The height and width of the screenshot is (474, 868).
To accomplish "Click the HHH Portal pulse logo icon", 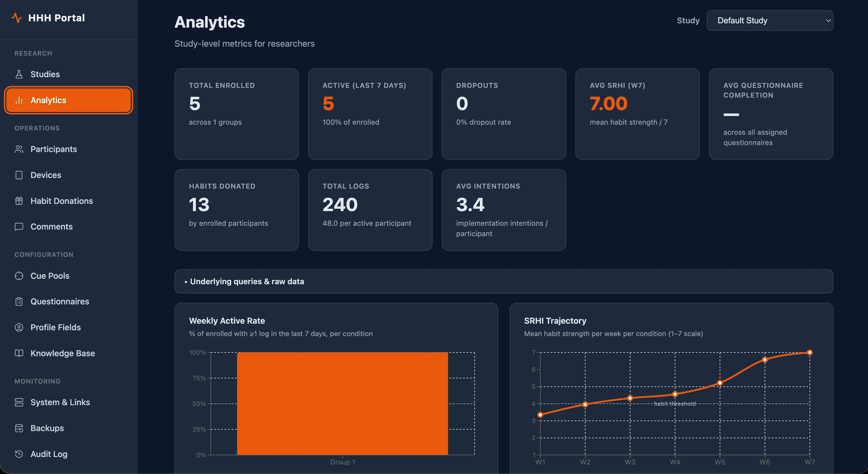I will tap(16, 18).
